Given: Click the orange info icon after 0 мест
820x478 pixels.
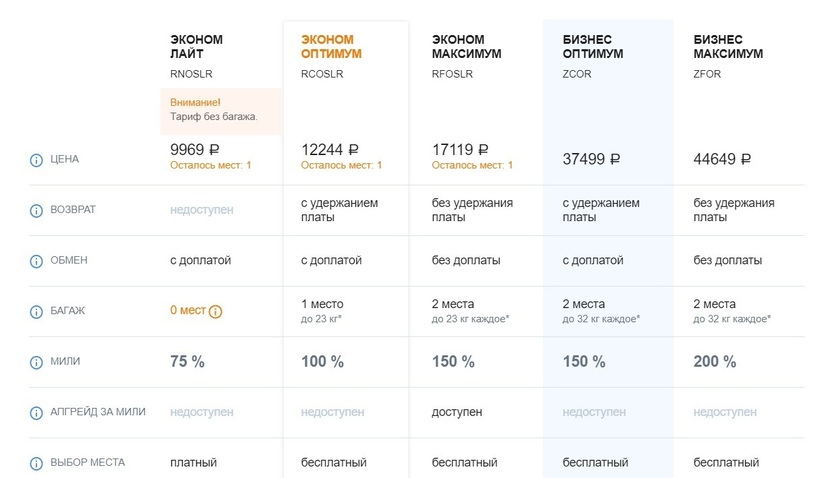Looking at the screenshot, I should (216, 311).
